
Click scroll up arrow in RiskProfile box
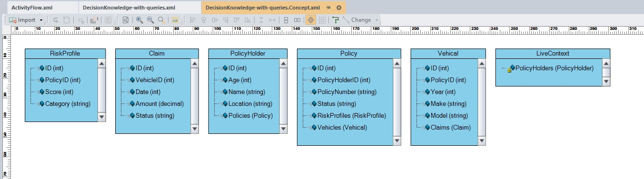[x=102, y=63]
